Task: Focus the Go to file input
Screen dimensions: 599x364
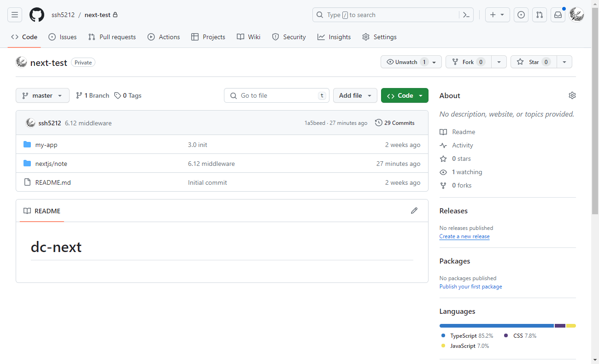Action: [x=276, y=95]
